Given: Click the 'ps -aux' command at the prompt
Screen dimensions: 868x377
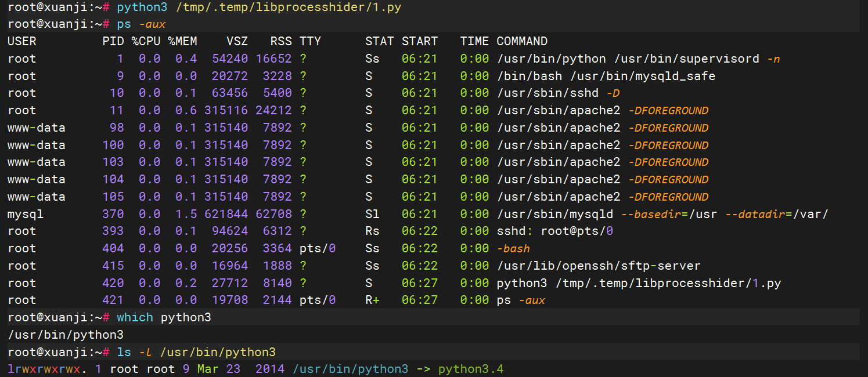Looking at the screenshot, I should tap(141, 24).
